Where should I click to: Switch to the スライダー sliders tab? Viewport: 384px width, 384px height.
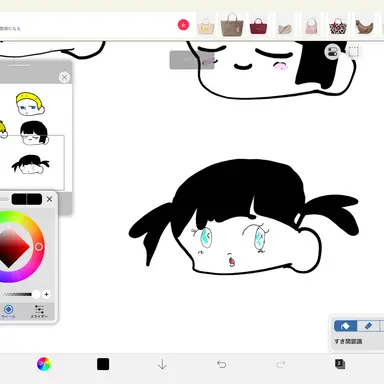click(39, 311)
